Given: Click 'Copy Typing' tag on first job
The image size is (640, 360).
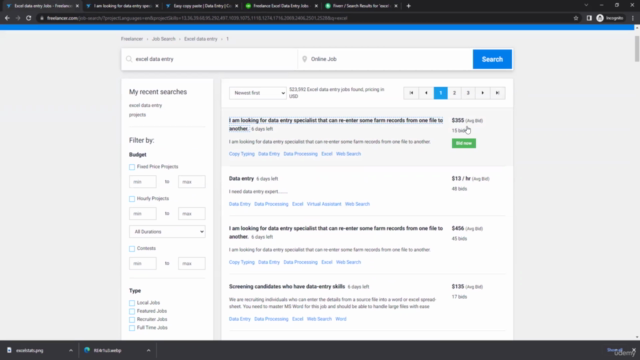Looking at the screenshot, I should pos(242,154).
